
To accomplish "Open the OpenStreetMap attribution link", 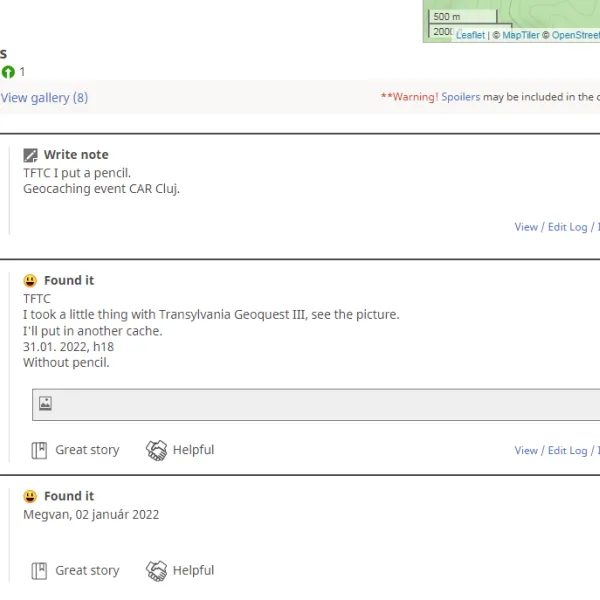I will [x=575, y=35].
